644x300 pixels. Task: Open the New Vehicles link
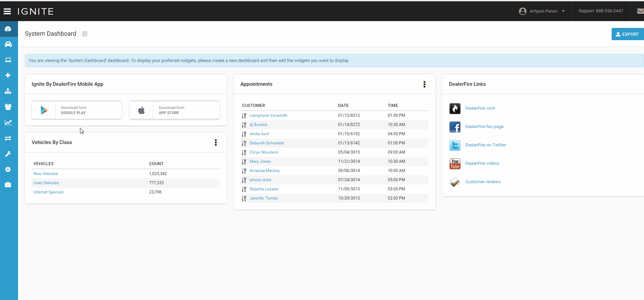[x=46, y=174]
